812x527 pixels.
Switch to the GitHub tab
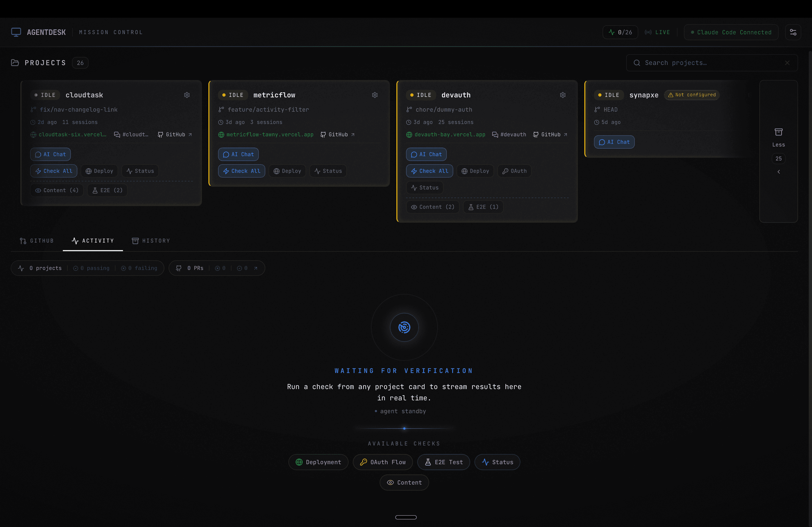point(37,241)
